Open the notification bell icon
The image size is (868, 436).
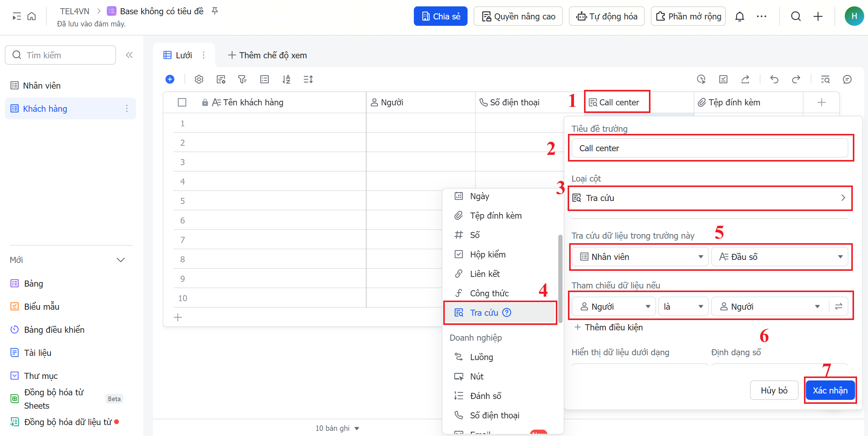[x=739, y=16]
